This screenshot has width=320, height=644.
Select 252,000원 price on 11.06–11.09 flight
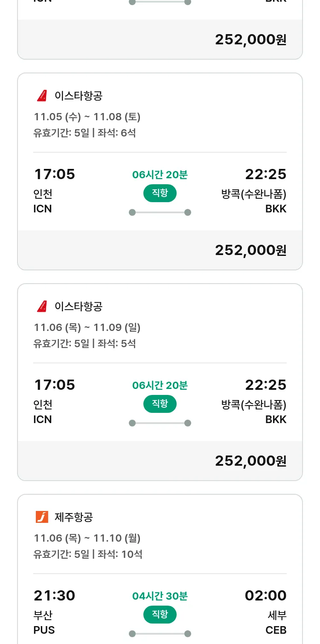coord(250,461)
